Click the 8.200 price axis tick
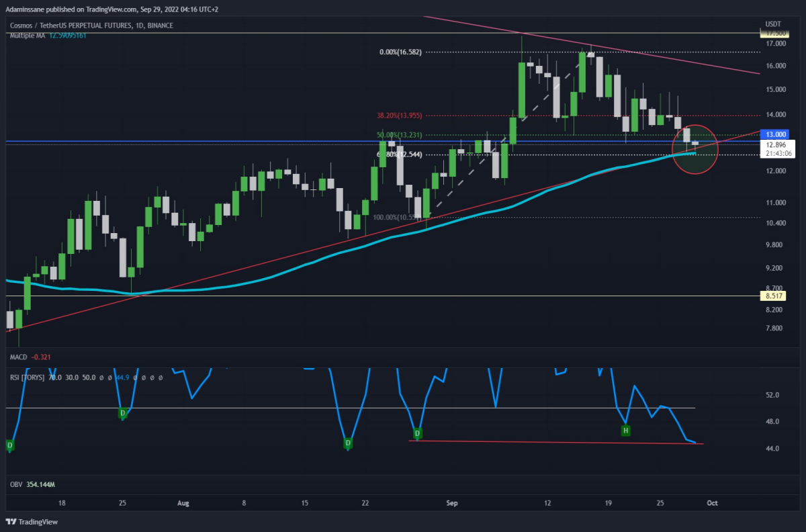806x532 pixels. [x=774, y=310]
